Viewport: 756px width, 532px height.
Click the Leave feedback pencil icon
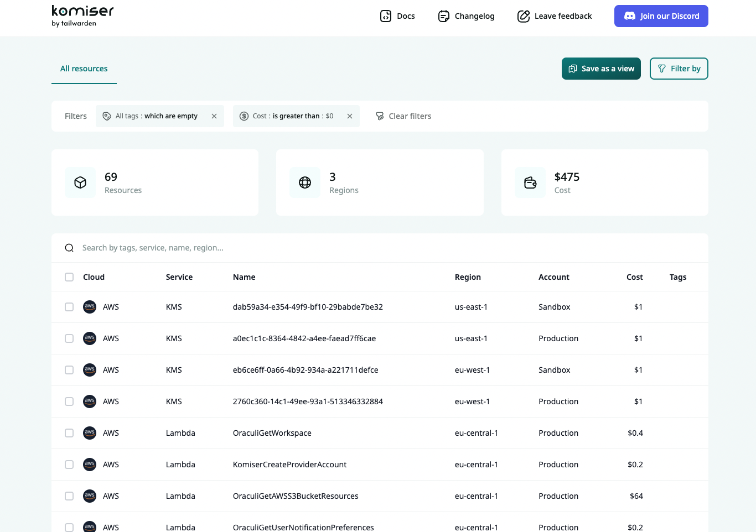tap(523, 16)
